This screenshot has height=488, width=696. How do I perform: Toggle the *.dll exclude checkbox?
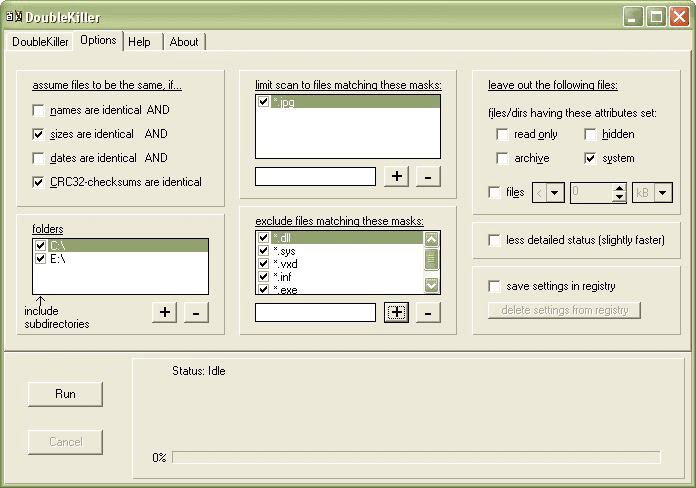point(264,237)
